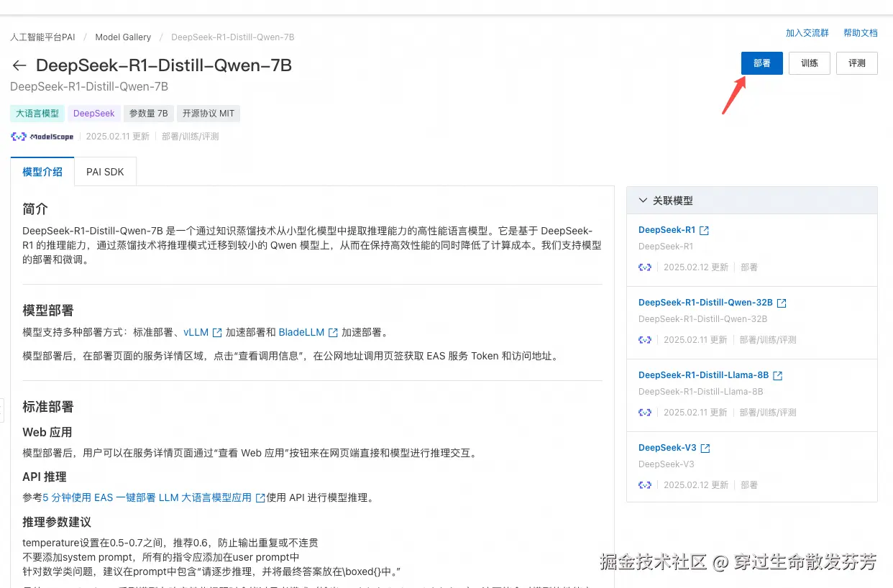Click the 推理参数建议 subheading
The width and height of the screenshot is (893, 588).
click(57, 522)
